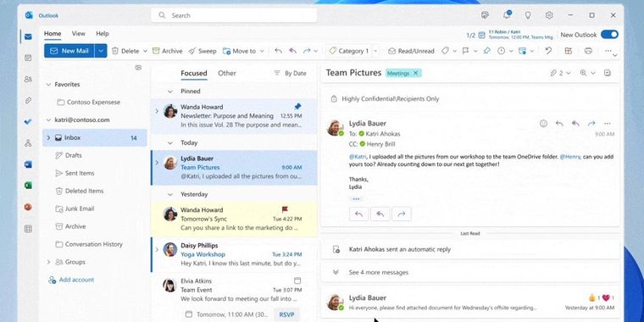Expand the Groups folder
The image size is (644, 322).
click(48, 262)
